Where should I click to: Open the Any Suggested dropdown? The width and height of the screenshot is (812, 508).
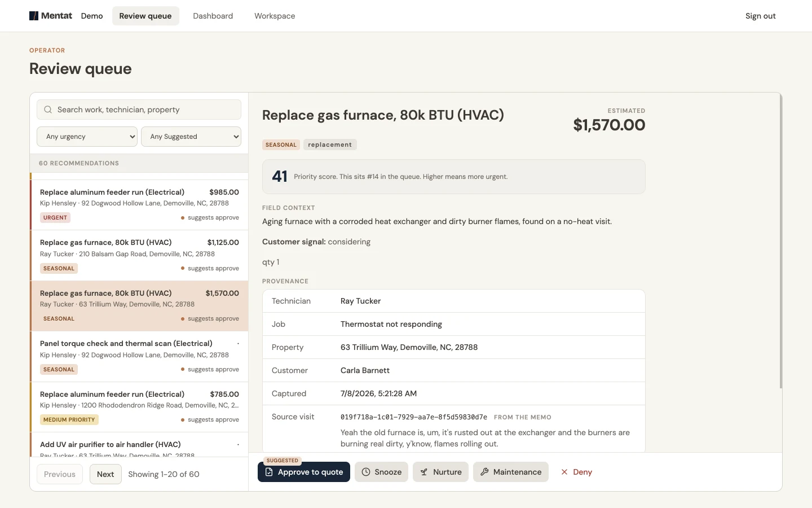(191, 137)
